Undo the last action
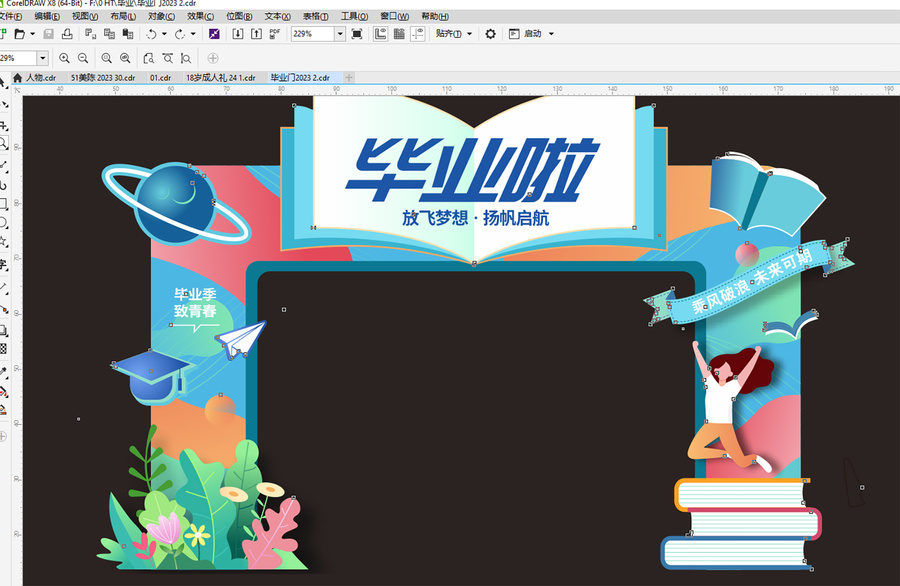 pos(152,34)
